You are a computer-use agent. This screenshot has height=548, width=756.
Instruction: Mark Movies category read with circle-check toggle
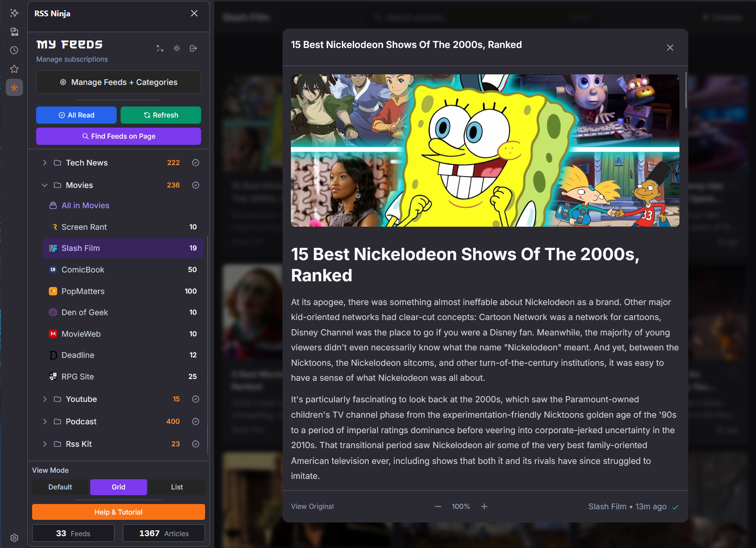coord(195,185)
